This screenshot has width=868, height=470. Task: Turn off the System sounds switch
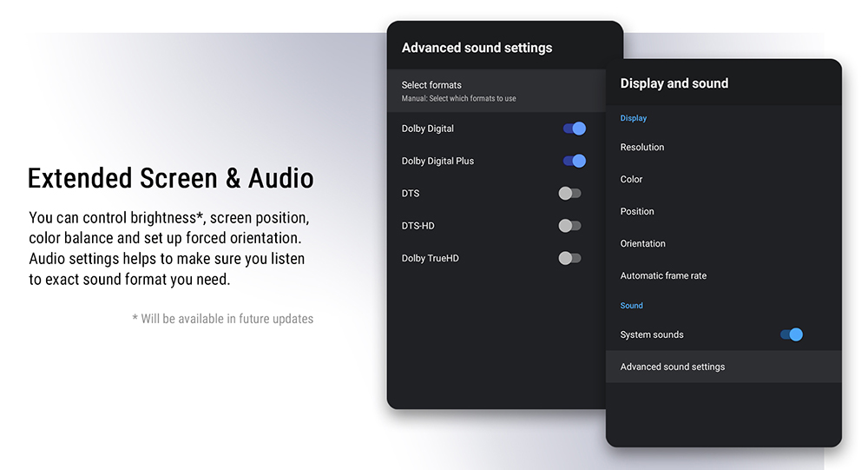click(791, 334)
